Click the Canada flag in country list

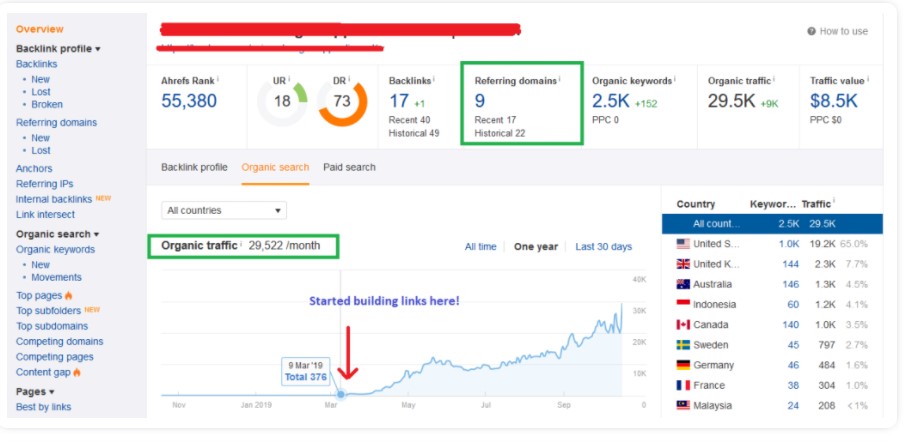coord(684,325)
